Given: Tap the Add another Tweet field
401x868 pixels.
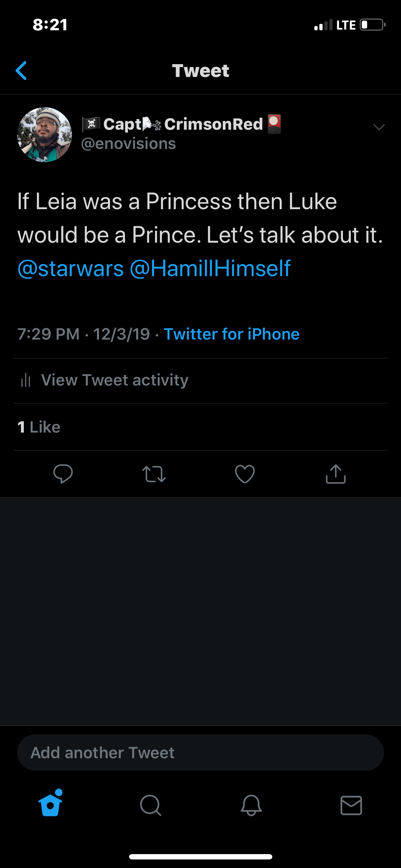Looking at the screenshot, I should tap(200, 753).
